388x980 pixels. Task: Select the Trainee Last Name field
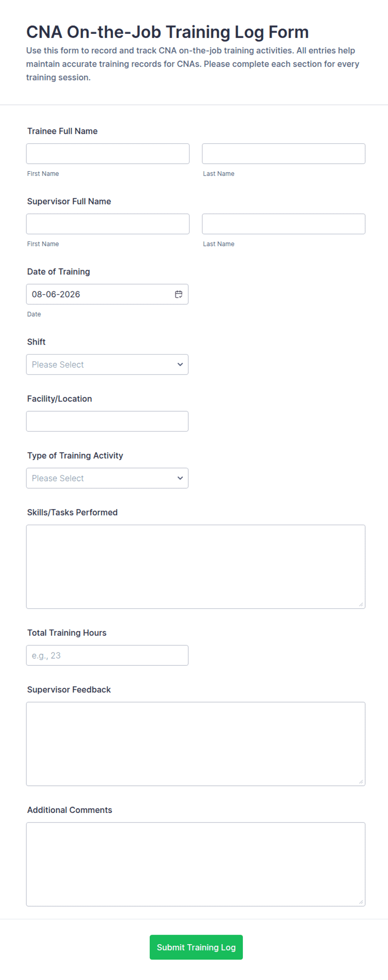(284, 154)
